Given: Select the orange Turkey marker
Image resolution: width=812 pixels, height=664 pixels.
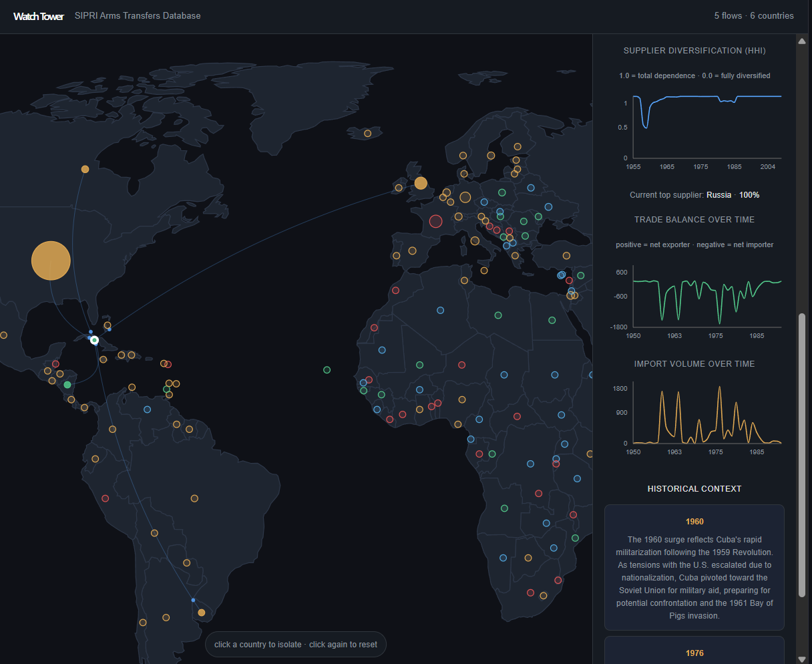Looking at the screenshot, I should (x=566, y=256).
